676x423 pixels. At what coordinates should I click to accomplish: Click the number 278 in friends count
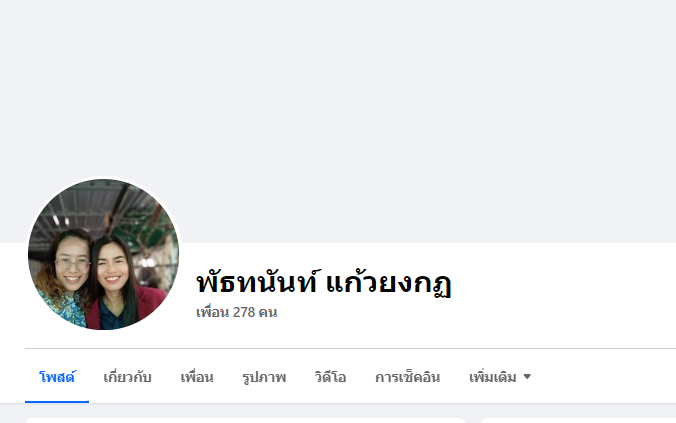(244, 312)
